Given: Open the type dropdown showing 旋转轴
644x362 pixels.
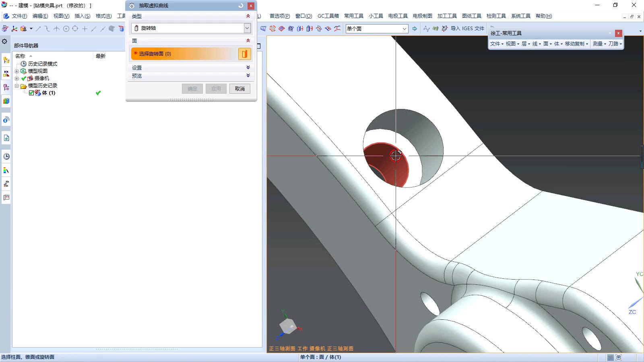Looking at the screenshot, I should tap(191, 28).
